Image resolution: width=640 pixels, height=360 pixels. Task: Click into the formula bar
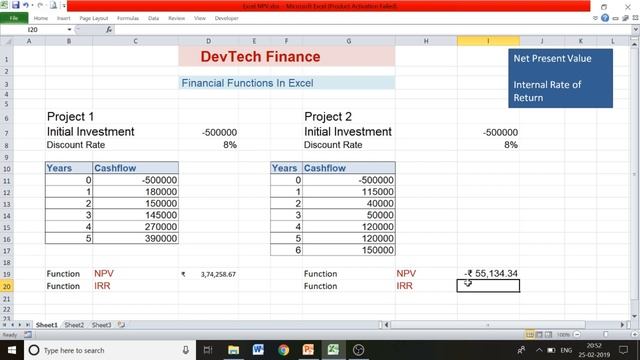[x=373, y=29]
